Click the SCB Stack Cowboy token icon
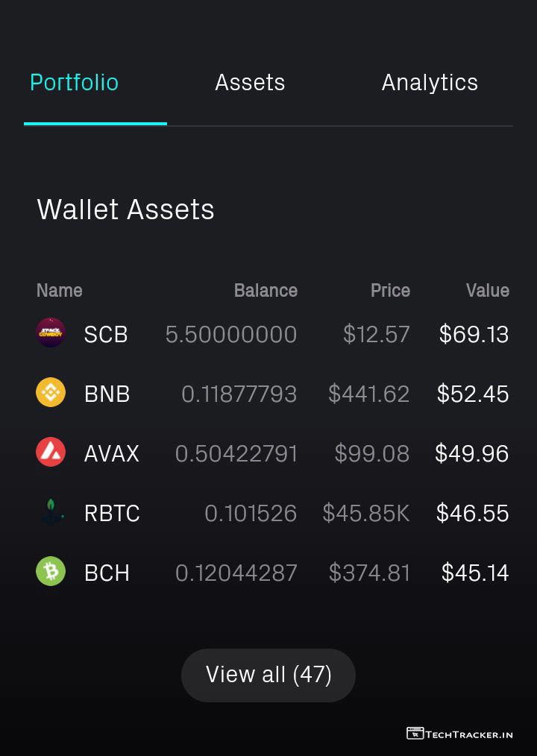 (x=51, y=333)
